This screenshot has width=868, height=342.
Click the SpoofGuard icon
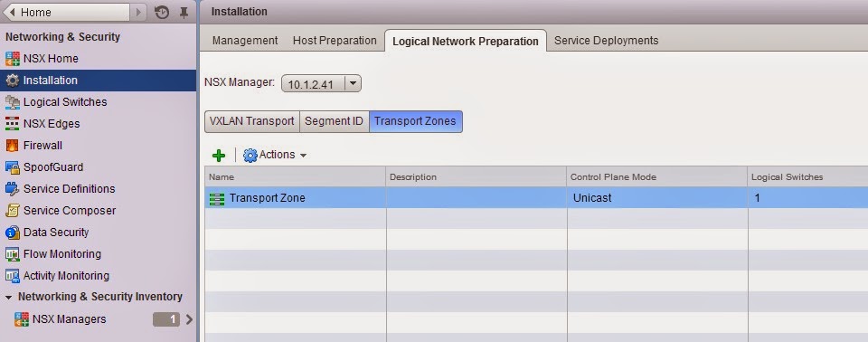12,166
